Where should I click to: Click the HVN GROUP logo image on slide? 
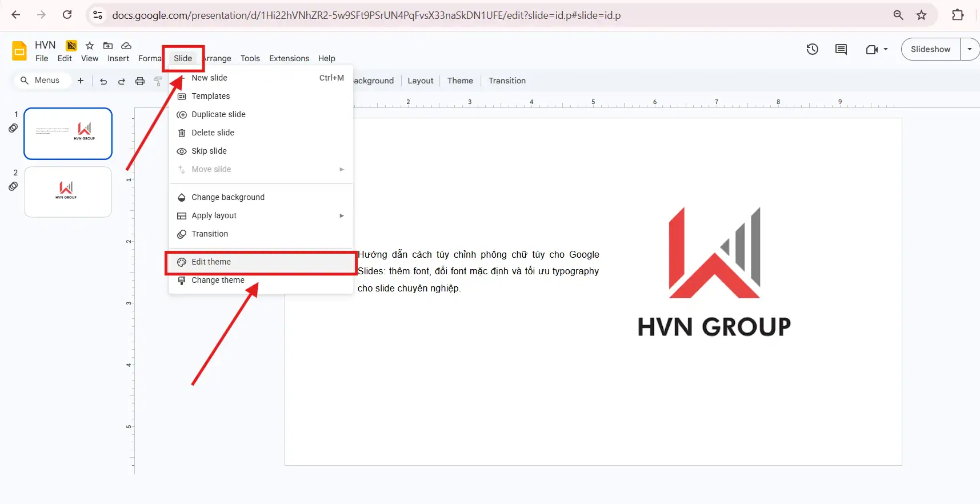714,272
